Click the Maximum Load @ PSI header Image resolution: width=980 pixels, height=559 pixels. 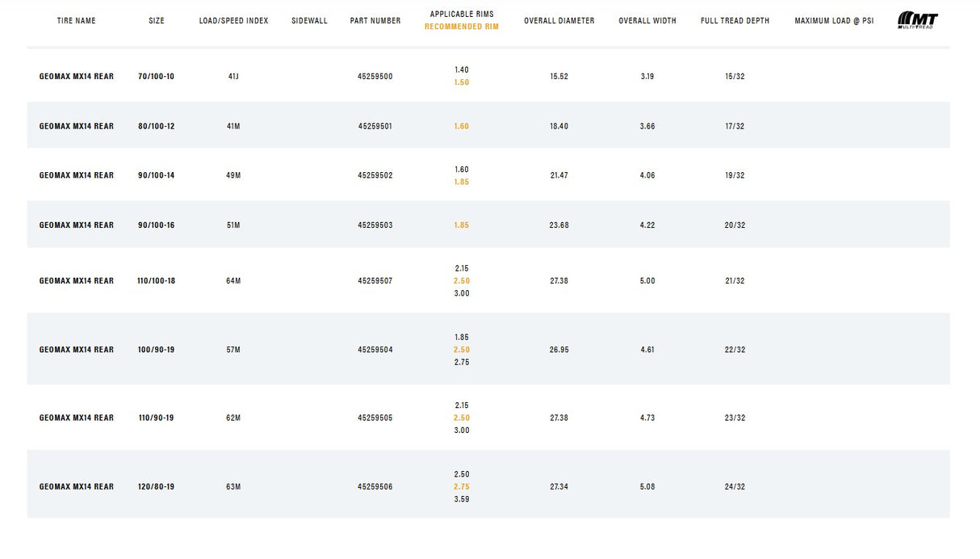(x=834, y=21)
